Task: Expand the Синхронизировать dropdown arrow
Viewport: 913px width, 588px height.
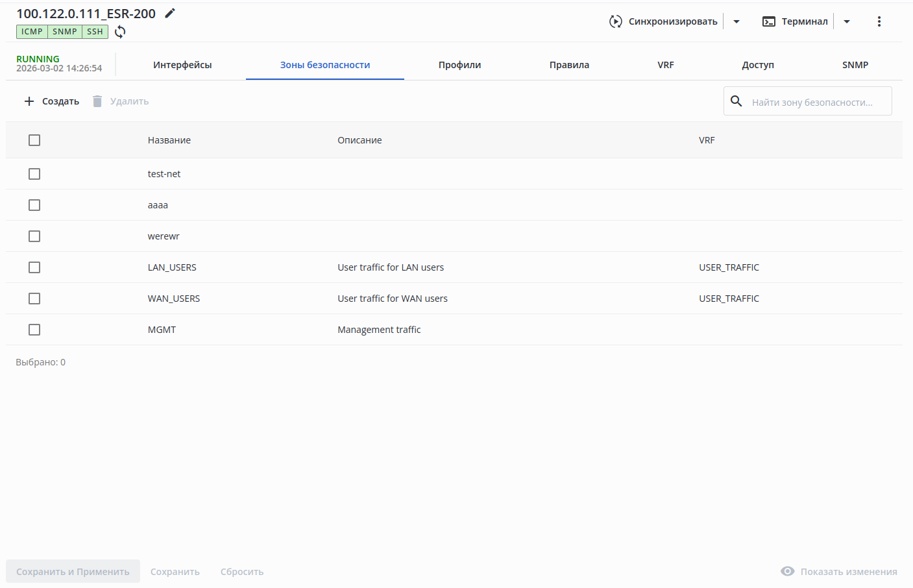Action: pyautogui.click(x=736, y=21)
